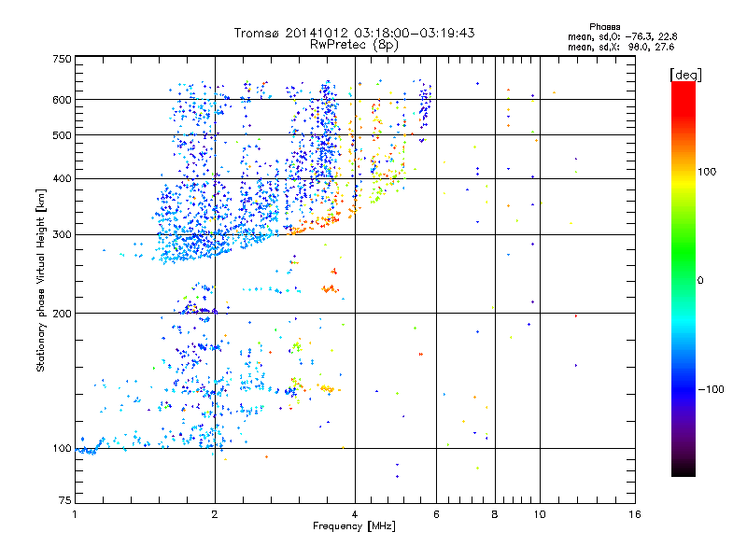The image size is (747, 560).
Task: Click the y-axis label "750"
Action: [x=62, y=59]
